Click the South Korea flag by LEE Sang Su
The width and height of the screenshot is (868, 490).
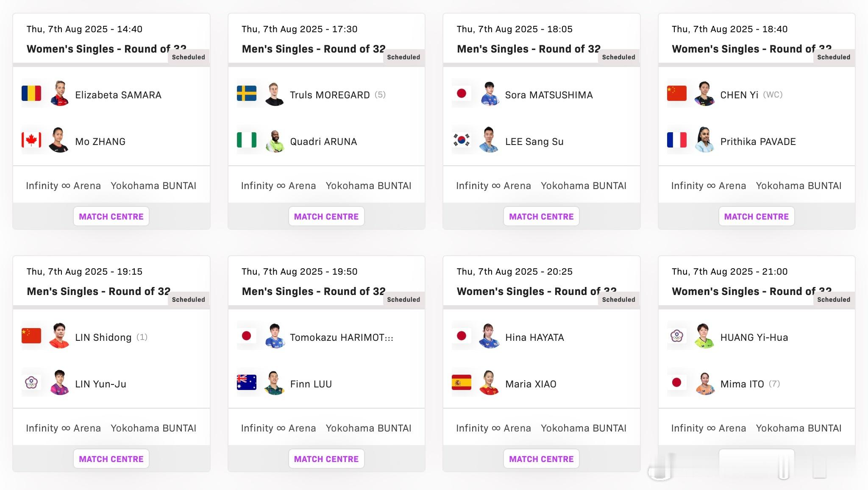(462, 140)
